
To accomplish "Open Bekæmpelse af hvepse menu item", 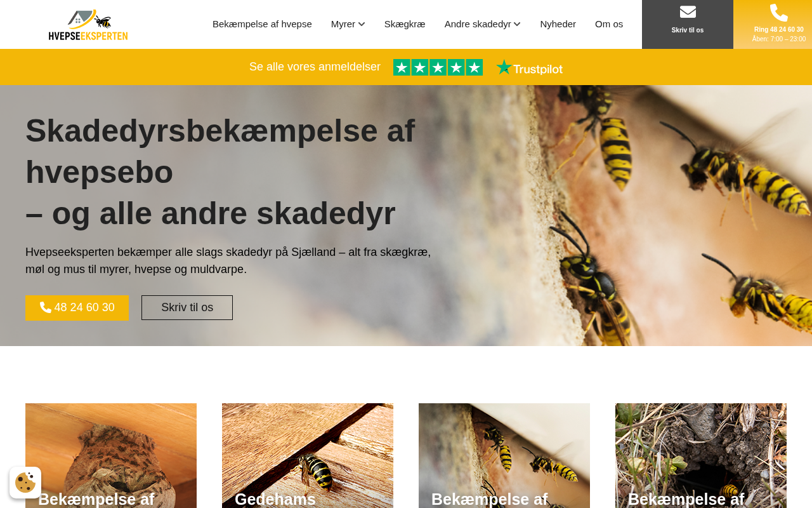I will (x=262, y=24).
